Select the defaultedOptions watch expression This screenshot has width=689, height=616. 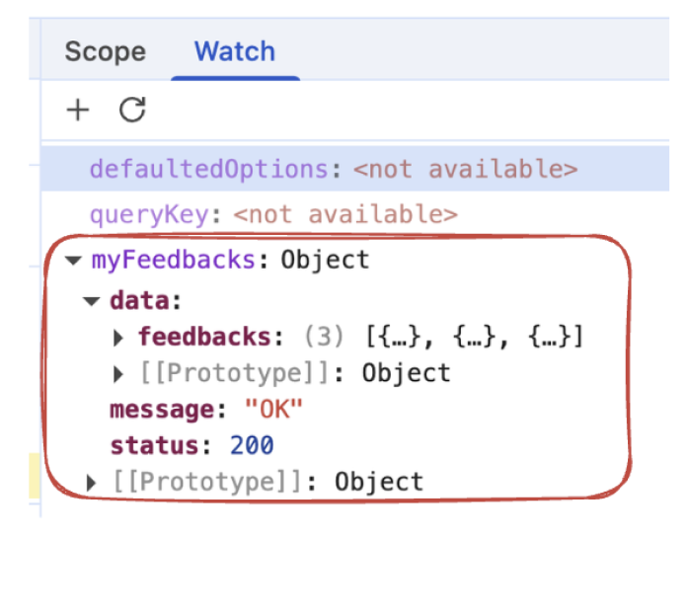(208, 169)
